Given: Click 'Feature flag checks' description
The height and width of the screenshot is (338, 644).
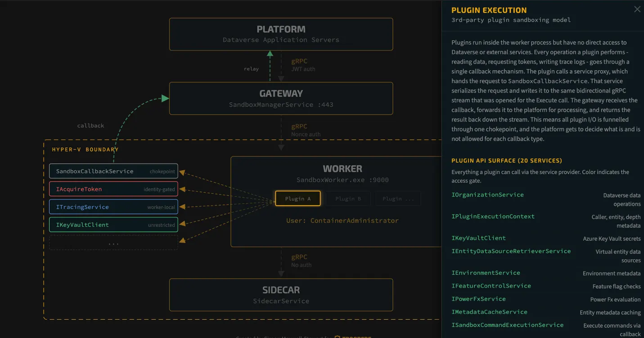Looking at the screenshot, I should pos(617,286).
